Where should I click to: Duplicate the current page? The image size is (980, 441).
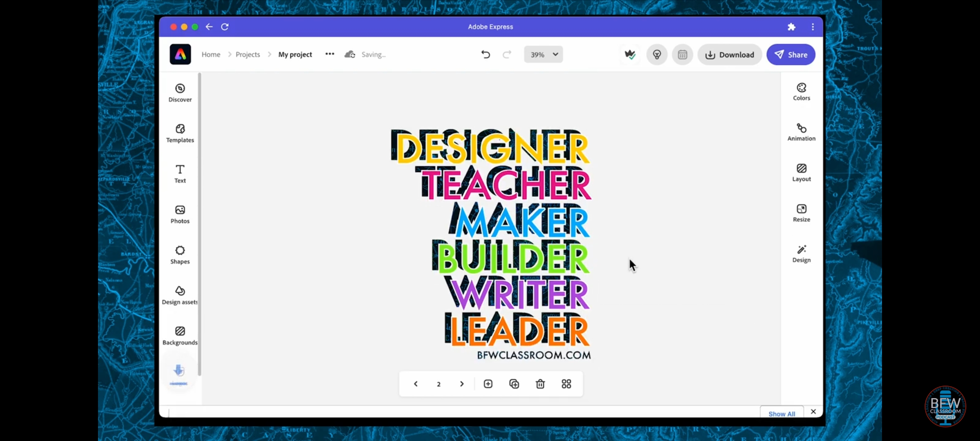click(514, 384)
